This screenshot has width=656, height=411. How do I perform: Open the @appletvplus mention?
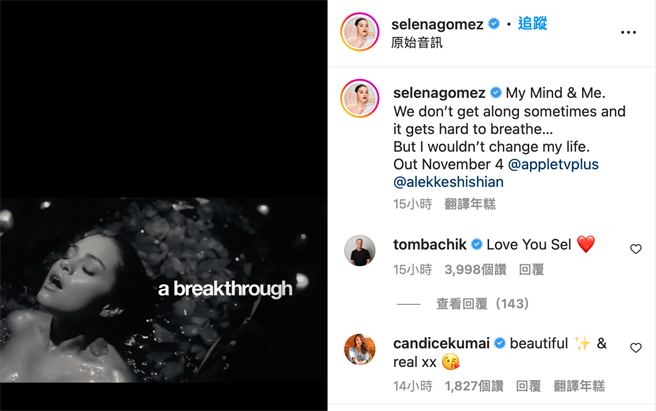553,163
